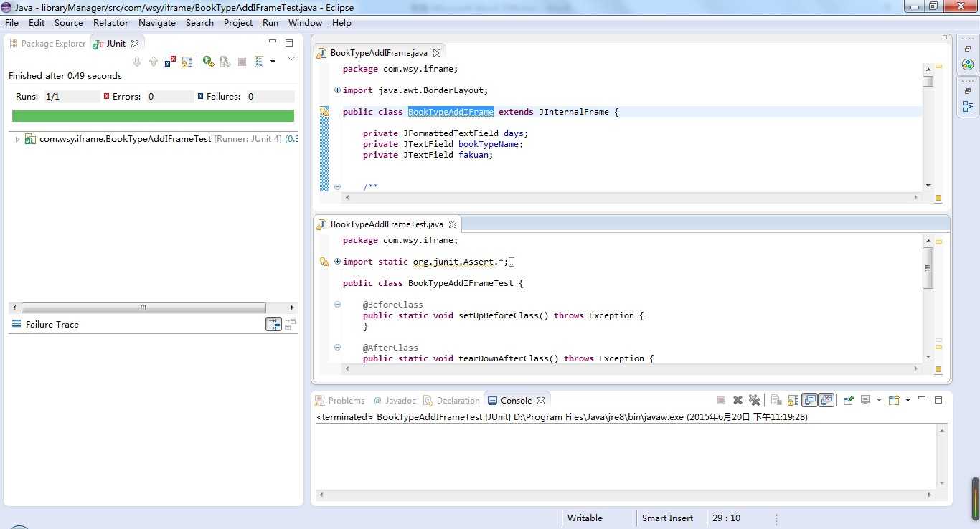
Task: Close BookTypeAddIFrameTest.java editor tab
Action: click(x=453, y=224)
